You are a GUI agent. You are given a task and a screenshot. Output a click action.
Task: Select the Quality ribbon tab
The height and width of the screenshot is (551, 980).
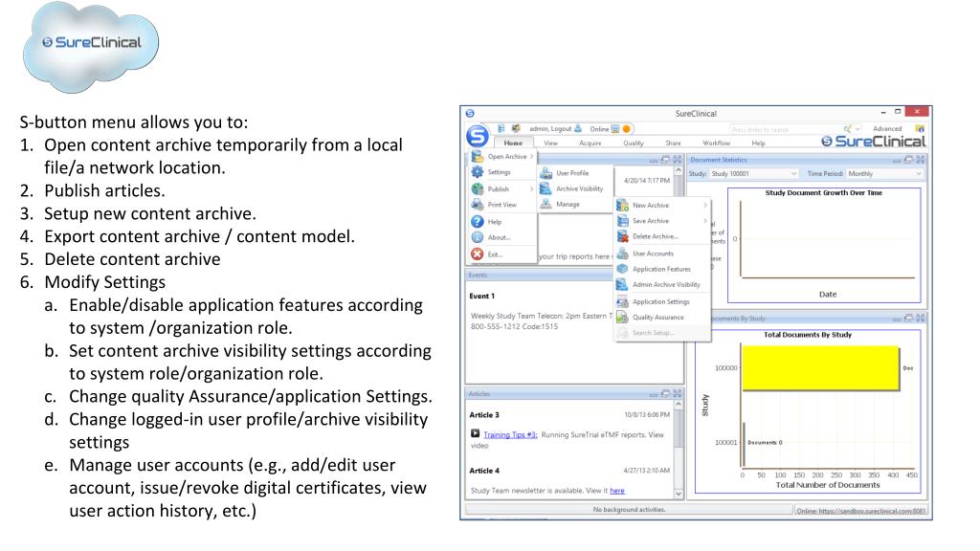coord(634,143)
